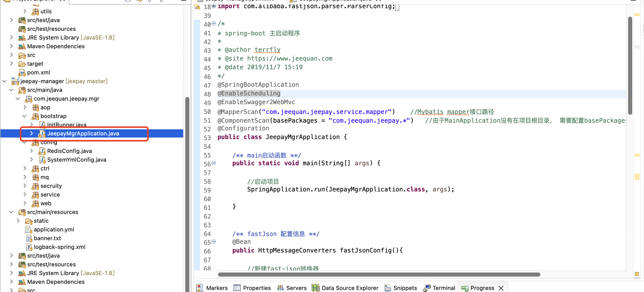Click the logback-spring.xml file icon

29,247
